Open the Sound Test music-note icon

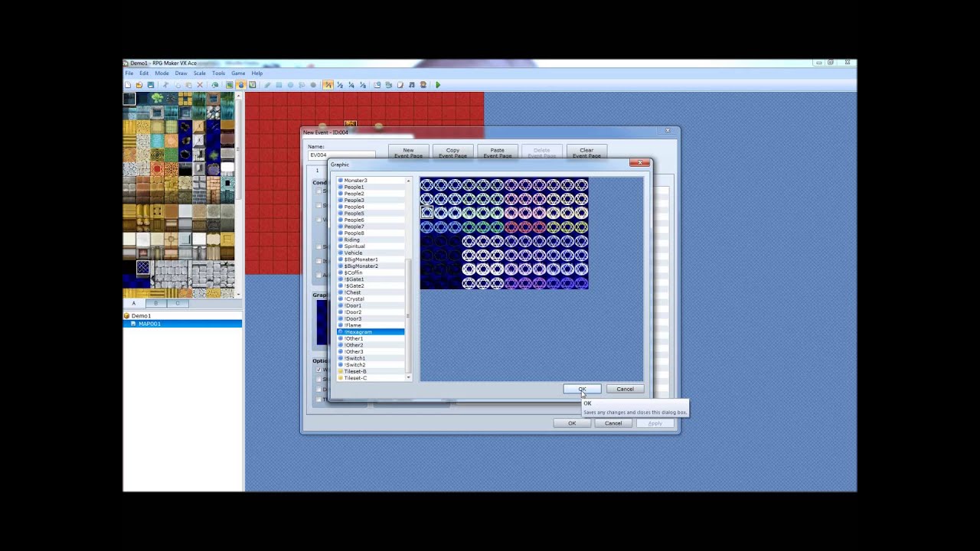(412, 85)
